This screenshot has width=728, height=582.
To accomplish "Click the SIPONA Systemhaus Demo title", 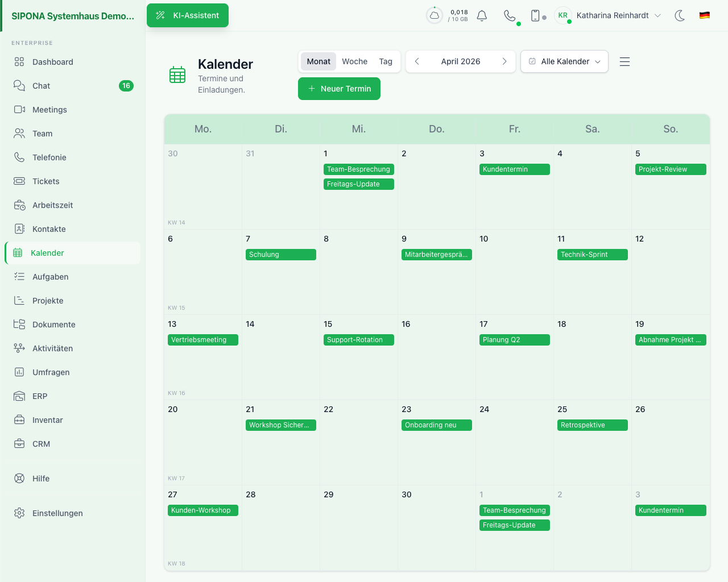I will [x=73, y=16].
